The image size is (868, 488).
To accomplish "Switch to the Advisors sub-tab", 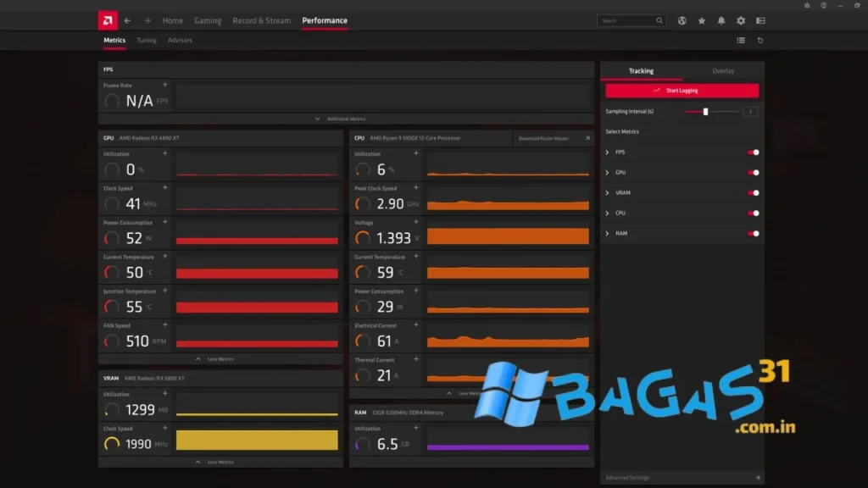I will coord(180,41).
